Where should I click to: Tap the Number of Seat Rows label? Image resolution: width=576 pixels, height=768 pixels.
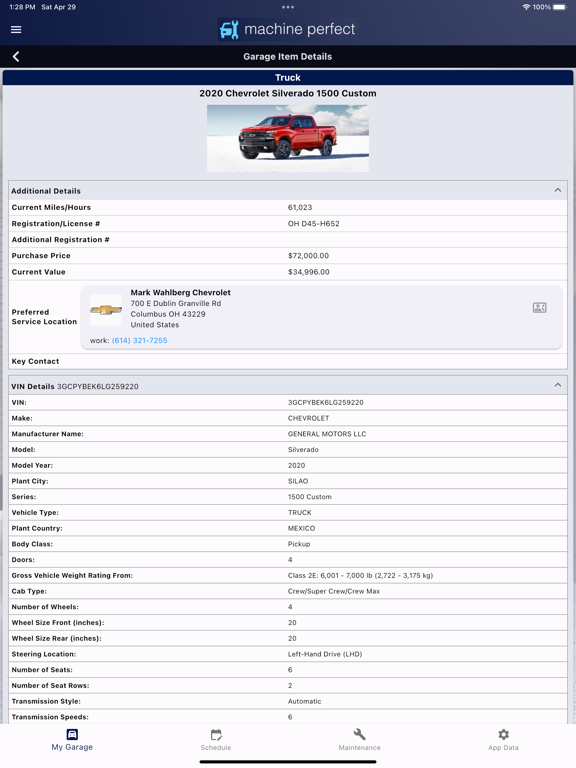(50, 685)
